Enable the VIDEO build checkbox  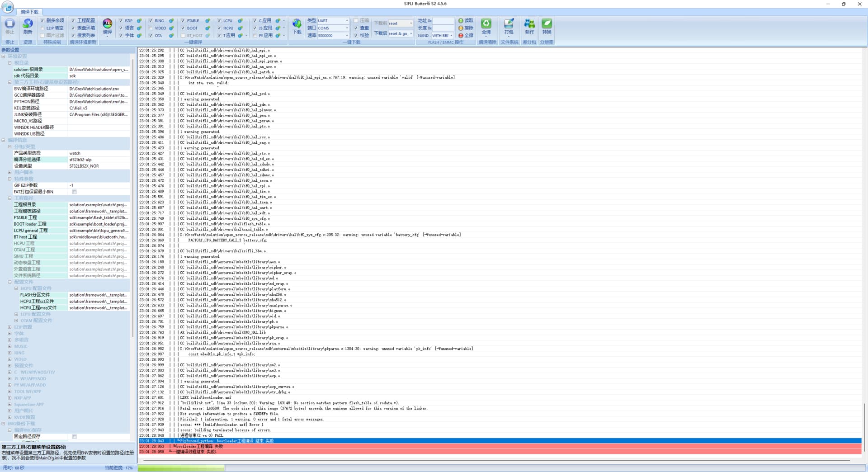[151, 28]
